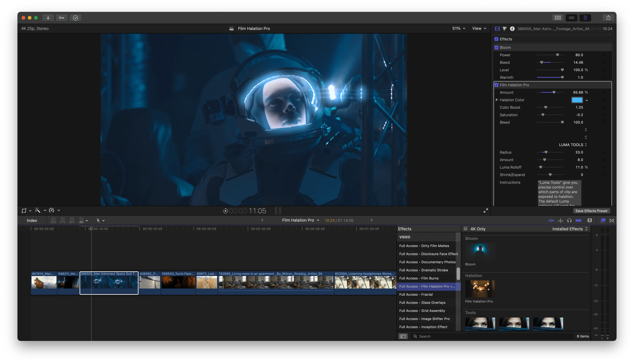Click the append clip icon
Screen dimensions: 634x364
pyautogui.click(x=72, y=220)
